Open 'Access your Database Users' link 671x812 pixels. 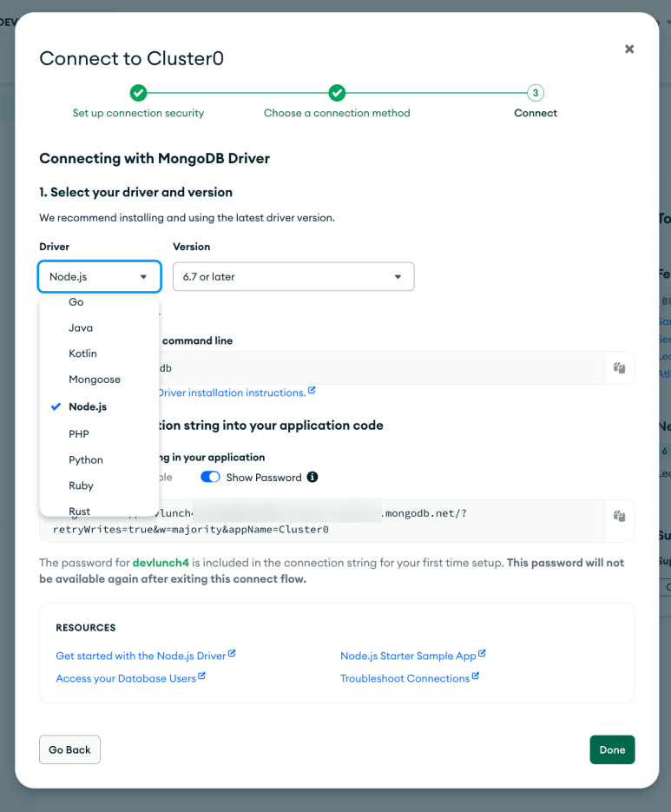coord(130,678)
